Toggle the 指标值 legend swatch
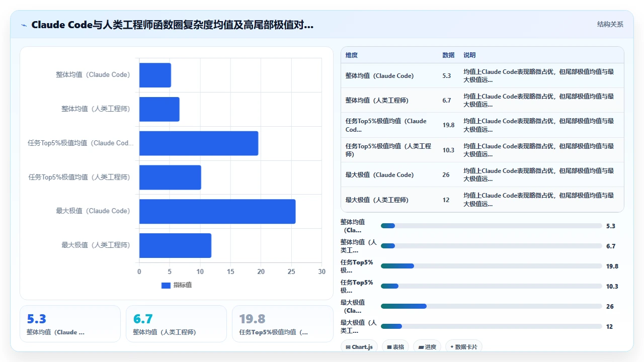 pyautogui.click(x=166, y=285)
